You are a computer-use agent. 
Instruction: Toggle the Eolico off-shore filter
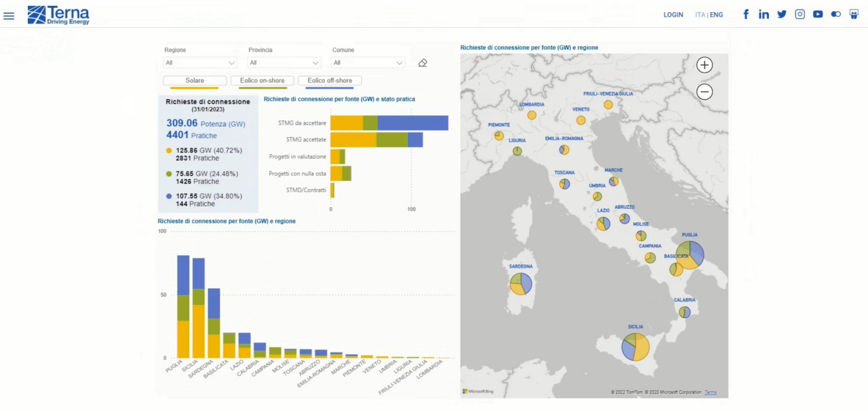click(x=329, y=80)
